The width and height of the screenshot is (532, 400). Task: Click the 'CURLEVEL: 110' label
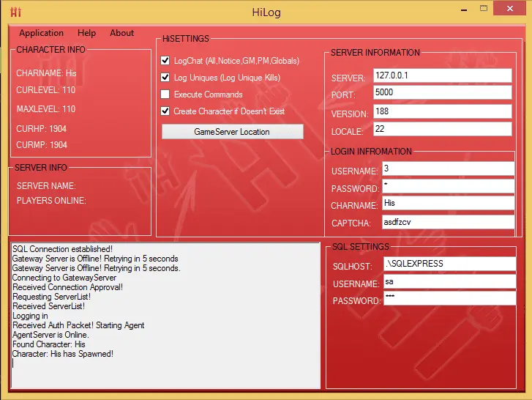[46, 90]
